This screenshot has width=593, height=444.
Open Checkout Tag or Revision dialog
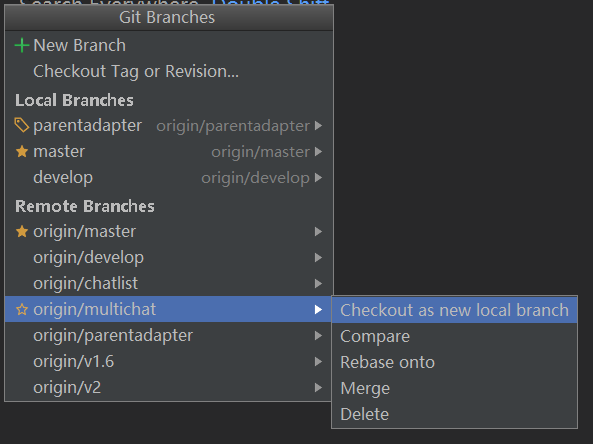point(136,71)
